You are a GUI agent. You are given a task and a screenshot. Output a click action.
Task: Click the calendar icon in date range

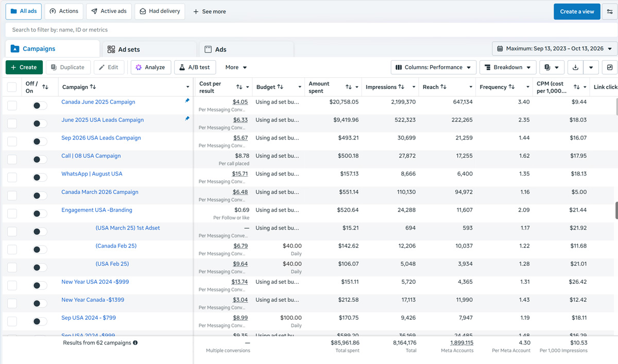pyautogui.click(x=500, y=49)
